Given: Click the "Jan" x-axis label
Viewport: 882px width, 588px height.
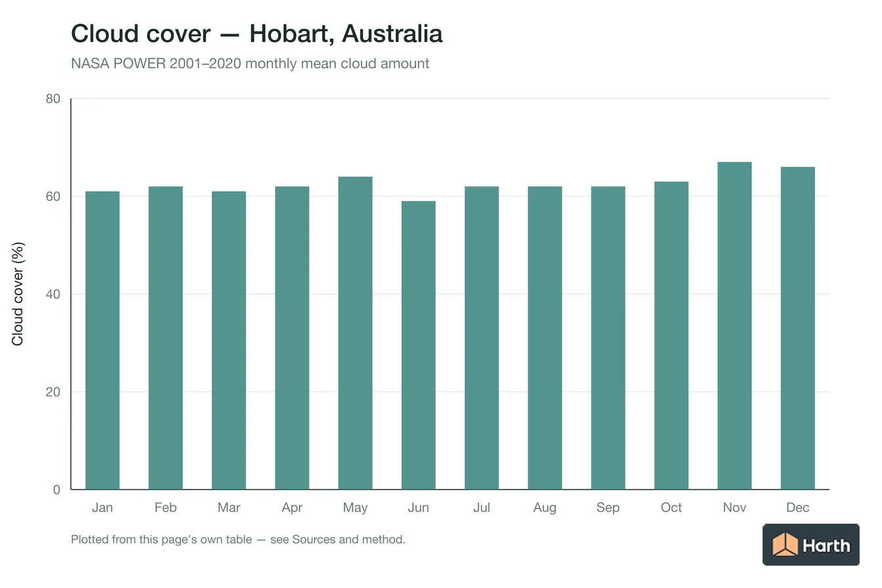Looking at the screenshot, I should (x=102, y=507).
